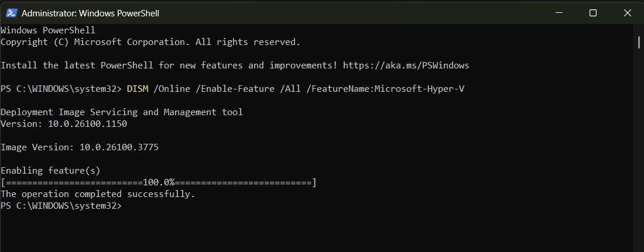Click the empty scrollbar track below the thumb
This screenshot has height=252, width=644.
pyautogui.click(x=639, y=146)
